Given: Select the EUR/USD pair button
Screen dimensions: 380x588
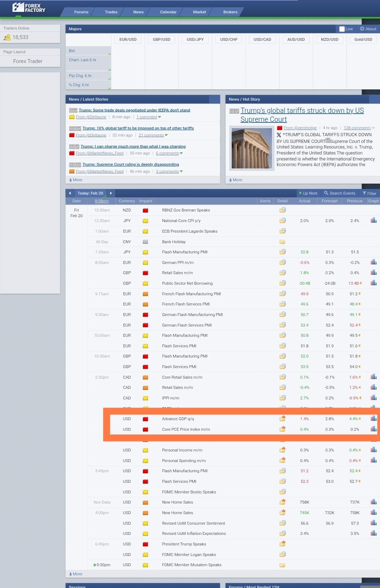Looking at the screenshot, I should [x=128, y=39].
